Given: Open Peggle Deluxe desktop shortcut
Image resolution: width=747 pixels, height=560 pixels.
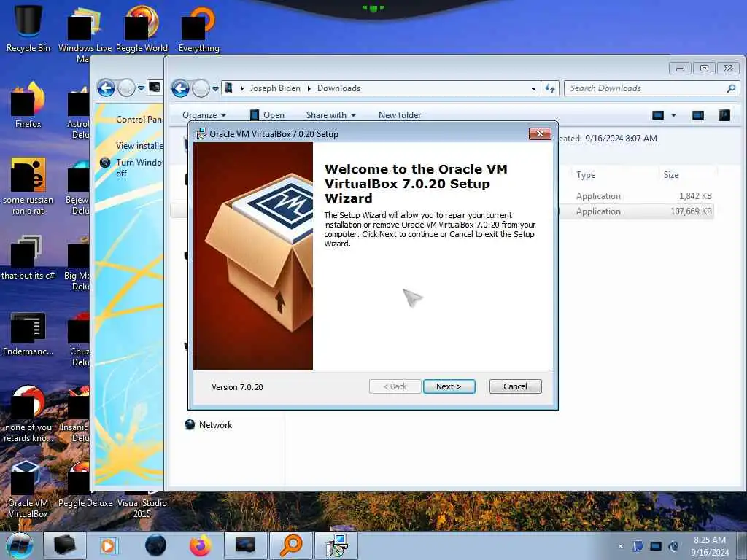Looking at the screenshot, I should point(85,485).
